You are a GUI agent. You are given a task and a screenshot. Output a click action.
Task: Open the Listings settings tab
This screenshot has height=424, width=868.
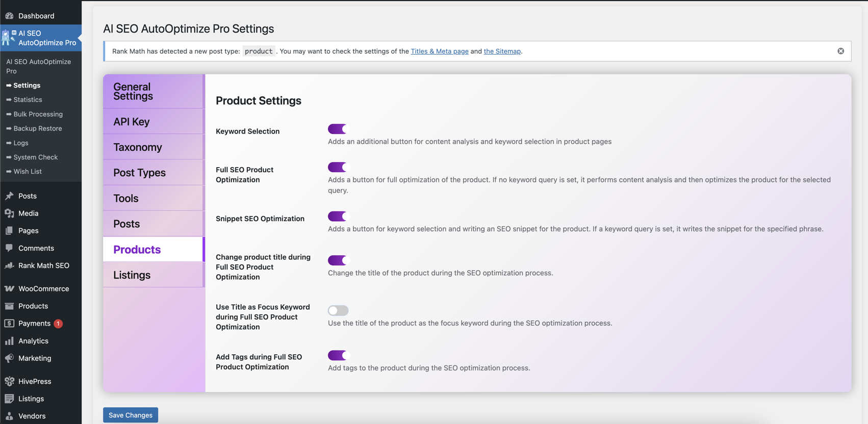coord(154,275)
